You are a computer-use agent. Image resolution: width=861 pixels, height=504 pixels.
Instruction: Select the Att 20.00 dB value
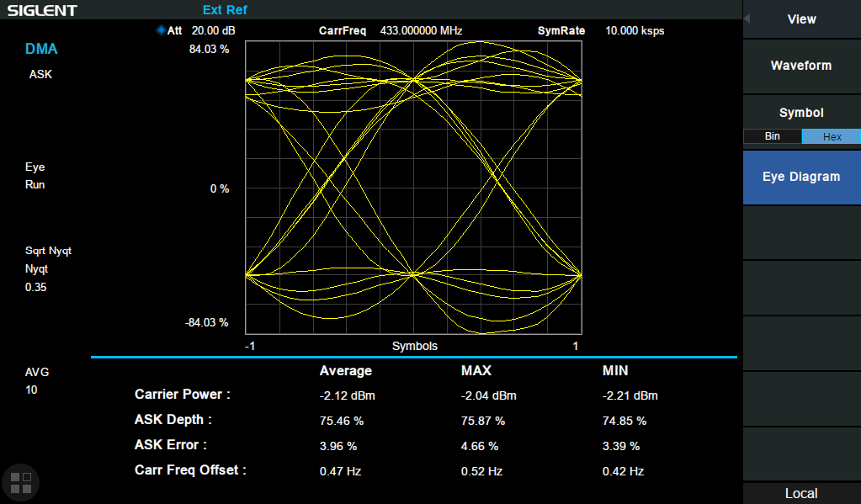pyautogui.click(x=213, y=31)
